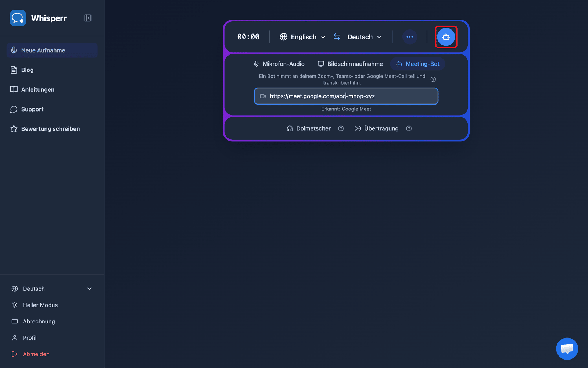Toggle the Übertragung option
The width and height of the screenshot is (588, 368).
(x=376, y=128)
